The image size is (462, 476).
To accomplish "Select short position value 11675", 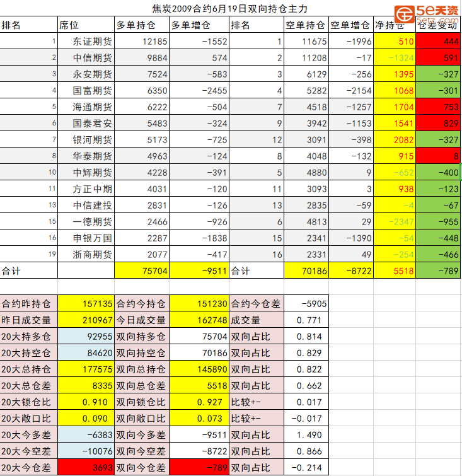I will (306, 41).
